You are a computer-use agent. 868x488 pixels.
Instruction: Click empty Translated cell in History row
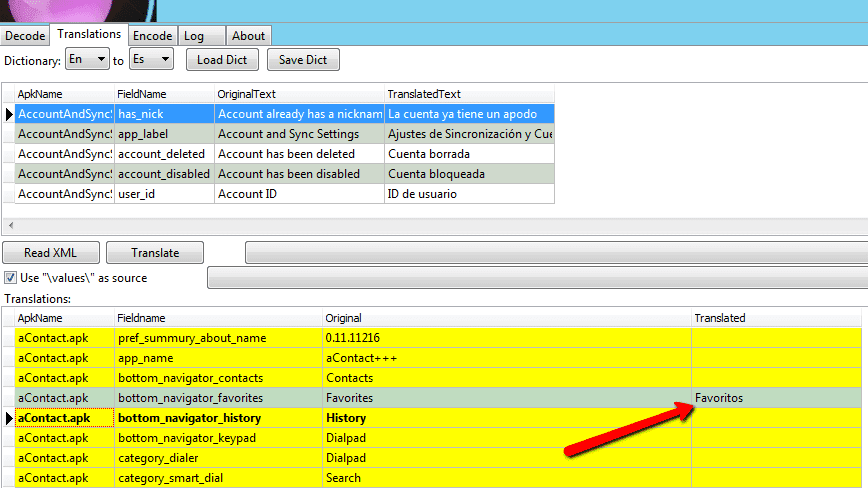pyautogui.click(x=776, y=418)
